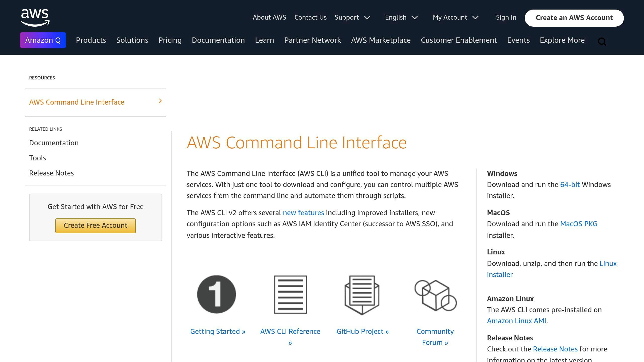Open Release Notes link in right column
Screen dimensions: 644x362
point(555,349)
